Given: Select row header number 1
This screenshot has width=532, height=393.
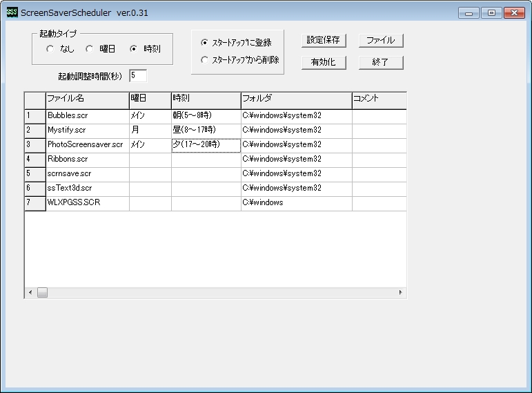Looking at the screenshot, I should tap(35, 117).
